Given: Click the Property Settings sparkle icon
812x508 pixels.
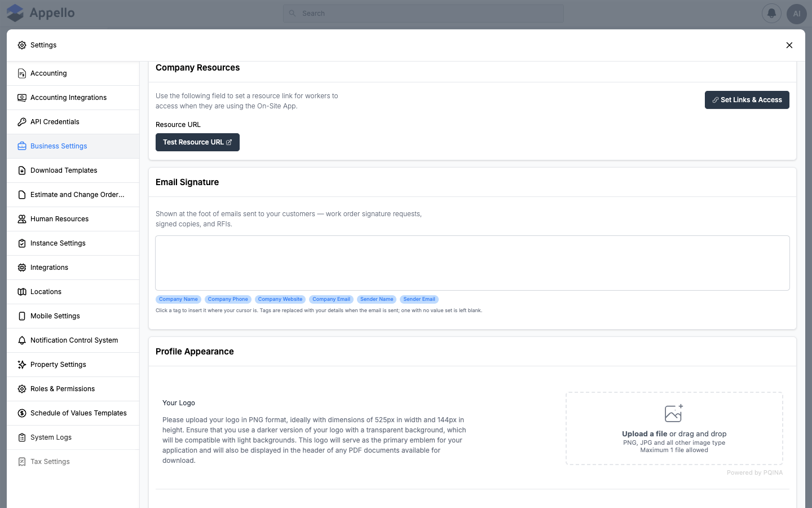Looking at the screenshot, I should [x=22, y=365].
